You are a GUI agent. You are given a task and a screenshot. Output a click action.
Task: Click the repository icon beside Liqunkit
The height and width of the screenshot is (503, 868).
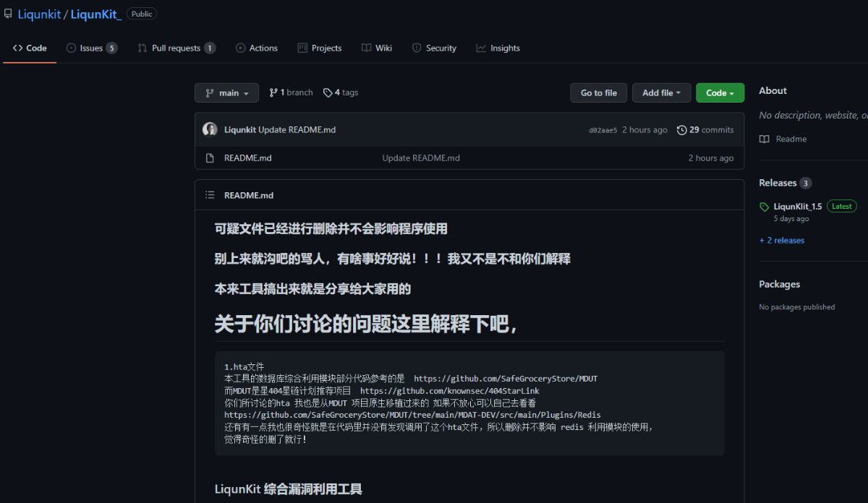[x=8, y=14]
